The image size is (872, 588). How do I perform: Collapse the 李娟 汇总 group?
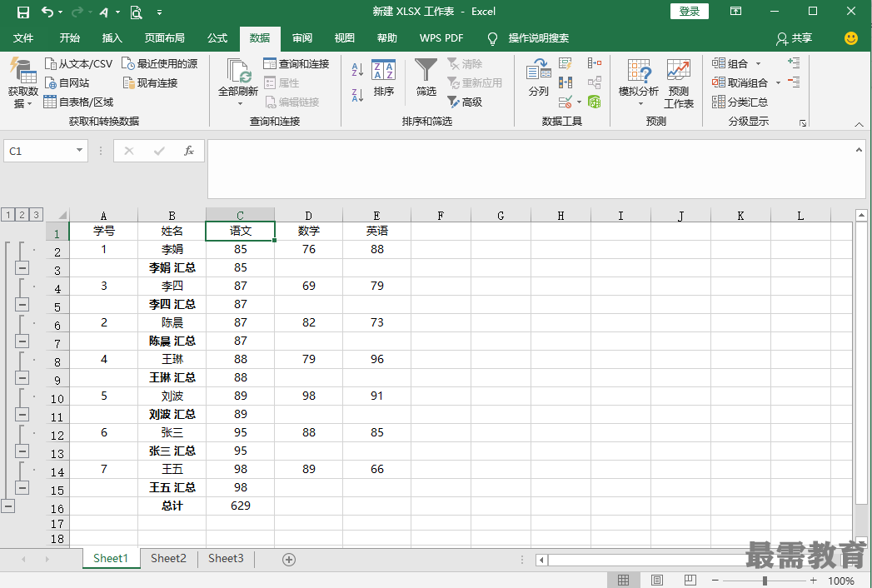[22, 267]
